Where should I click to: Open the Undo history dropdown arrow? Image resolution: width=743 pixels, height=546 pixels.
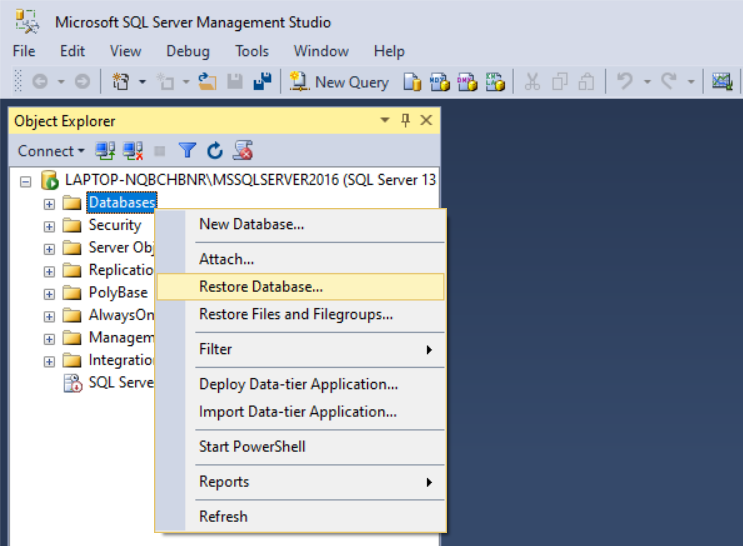point(647,82)
